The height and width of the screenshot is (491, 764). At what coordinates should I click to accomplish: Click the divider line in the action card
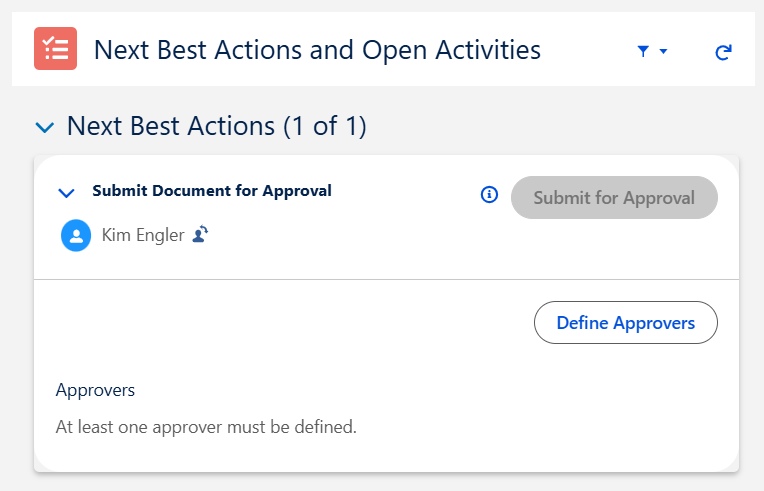pyautogui.click(x=386, y=280)
